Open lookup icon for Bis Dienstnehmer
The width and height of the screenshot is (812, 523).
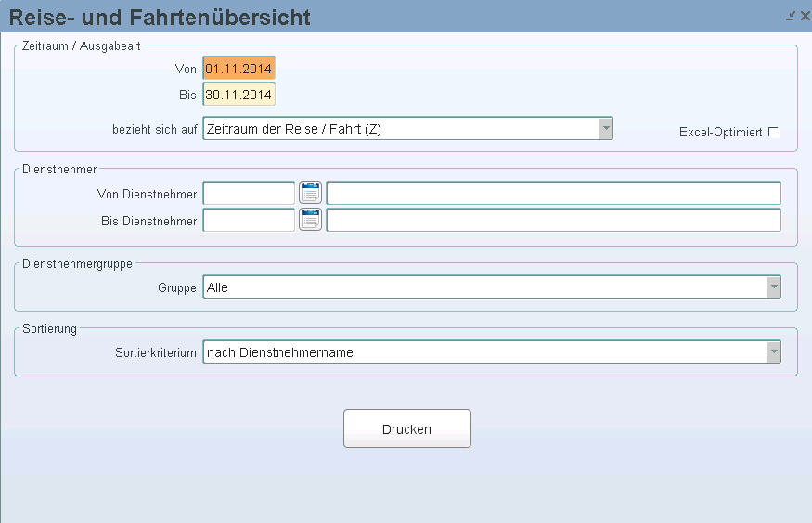point(310,220)
